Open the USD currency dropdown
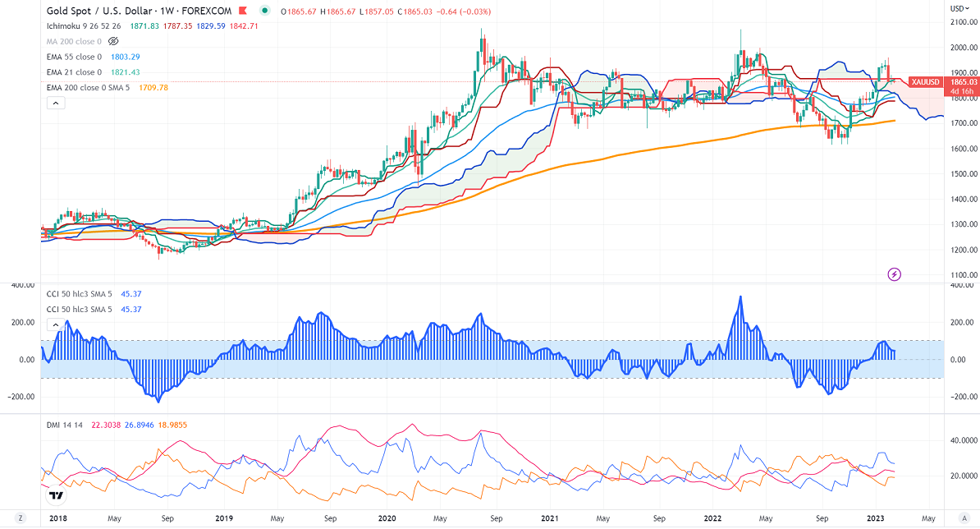The height and width of the screenshot is (529, 980). pyautogui.click(x=957, y=8)
